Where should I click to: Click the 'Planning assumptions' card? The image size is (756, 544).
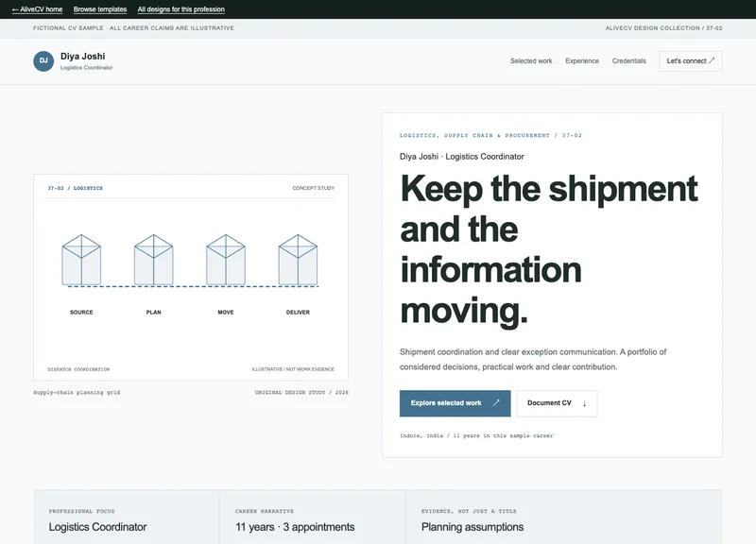pos(564,517)
